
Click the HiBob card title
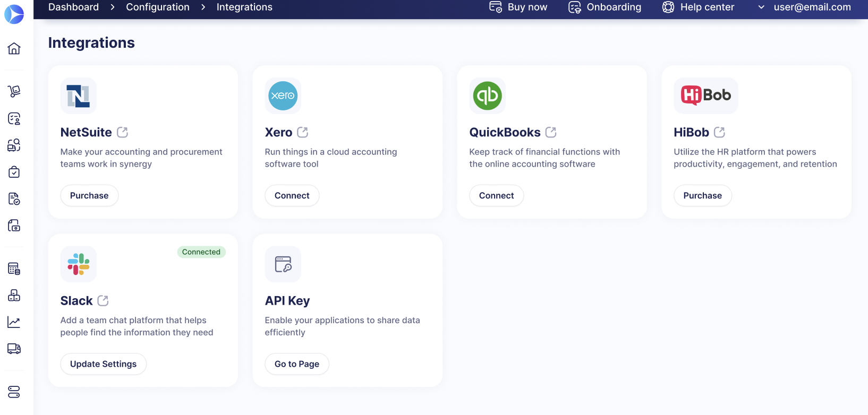692,132
